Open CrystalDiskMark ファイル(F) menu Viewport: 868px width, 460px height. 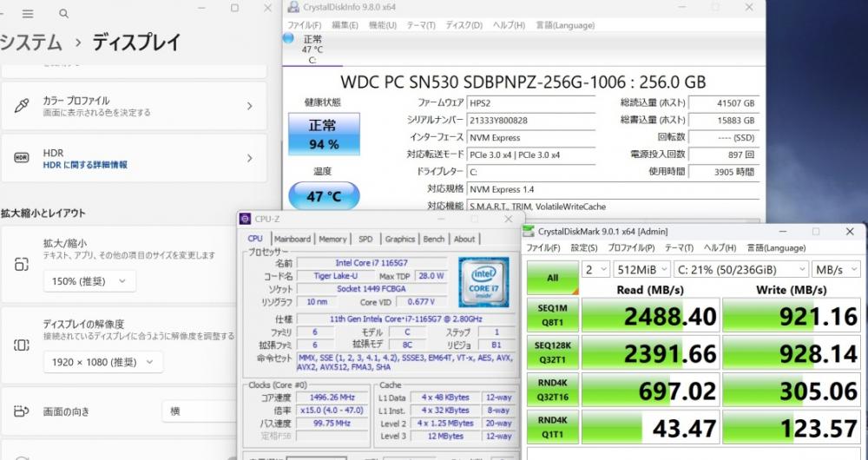tap(543, 248)
